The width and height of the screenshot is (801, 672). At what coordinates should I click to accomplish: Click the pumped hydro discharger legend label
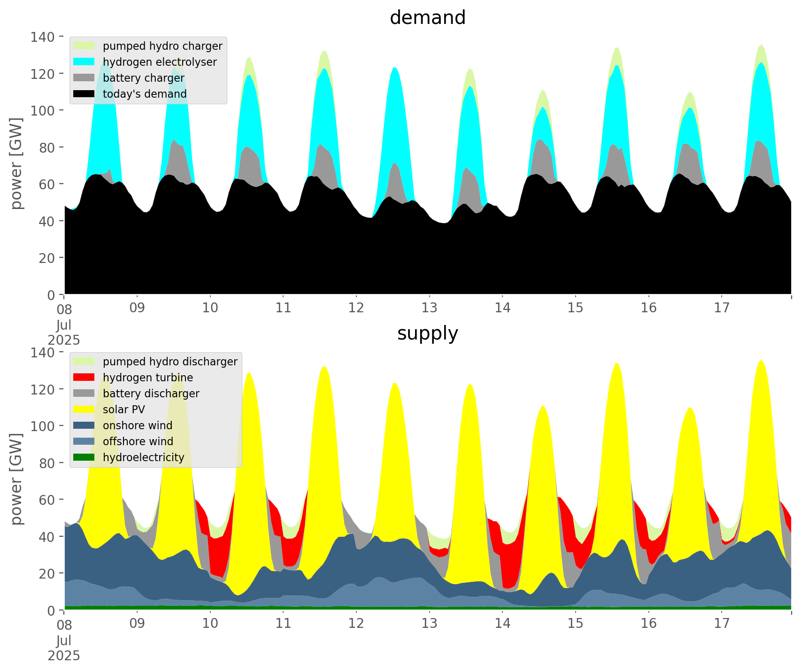(169, 362)
